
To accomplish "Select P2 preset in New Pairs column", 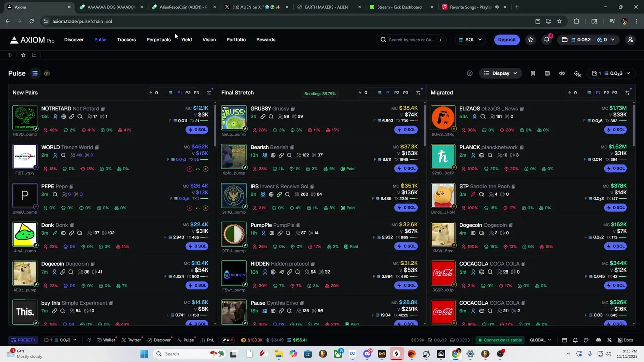I will 188,93.
